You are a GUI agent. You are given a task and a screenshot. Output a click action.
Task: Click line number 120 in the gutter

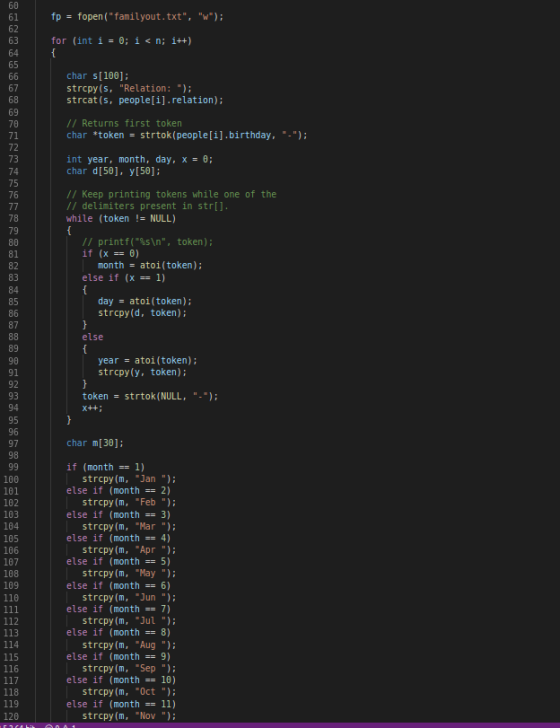coord(11,716)
